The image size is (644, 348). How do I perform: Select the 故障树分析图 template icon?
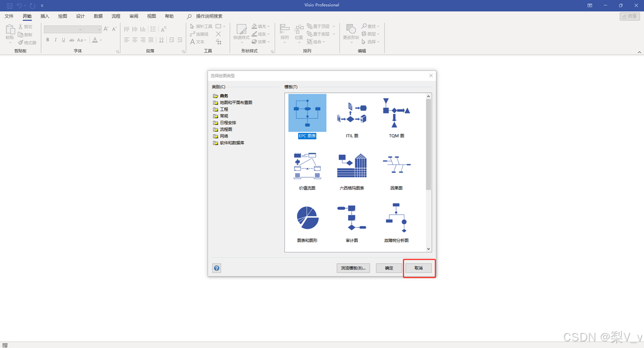396,217
